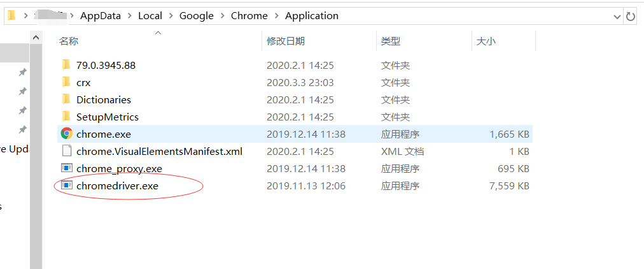The width and height of the screenshot is (644, 269).
Task: Click the chrome.VisualElementsManifest.xml document icon
Action: (x=67, y=151)
